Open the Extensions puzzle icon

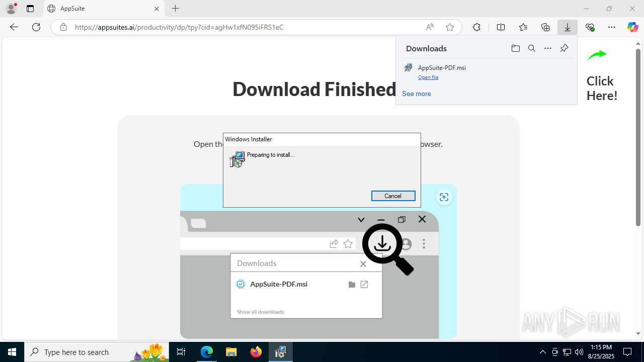coord(476,27)
